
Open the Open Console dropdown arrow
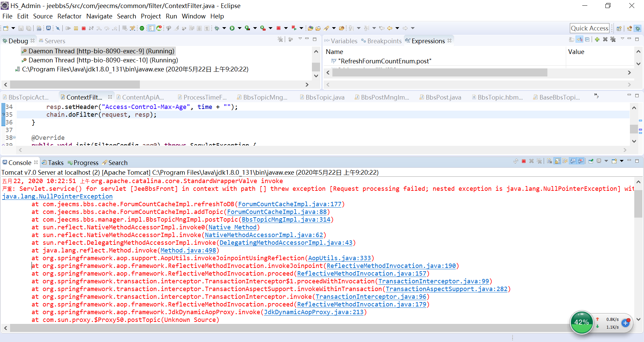click(x=622, y=161)
